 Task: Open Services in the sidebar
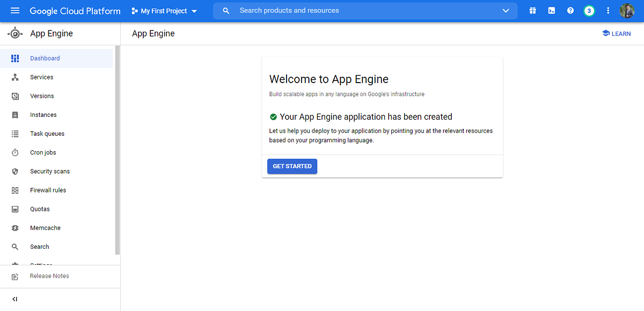point(41,77)
